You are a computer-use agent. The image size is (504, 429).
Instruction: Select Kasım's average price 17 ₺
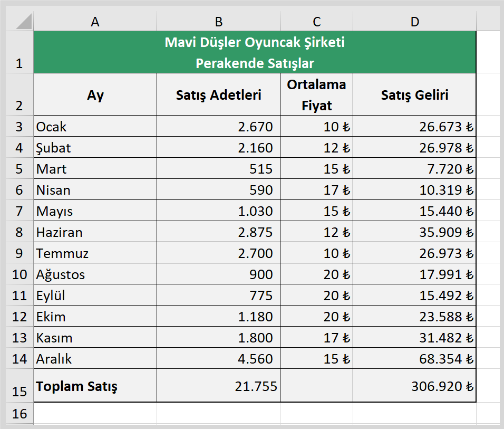[x=317, y=337]
